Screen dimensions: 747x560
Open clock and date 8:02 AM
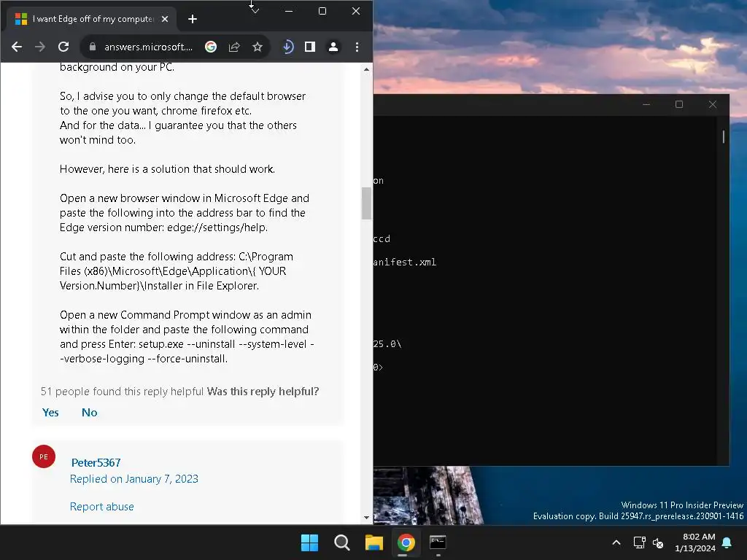695,542
